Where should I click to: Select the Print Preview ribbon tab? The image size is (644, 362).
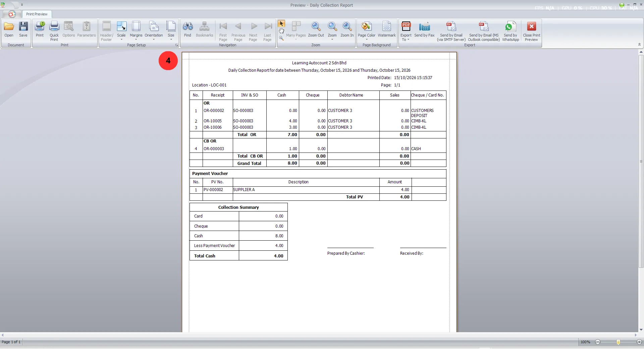point(37,14)
